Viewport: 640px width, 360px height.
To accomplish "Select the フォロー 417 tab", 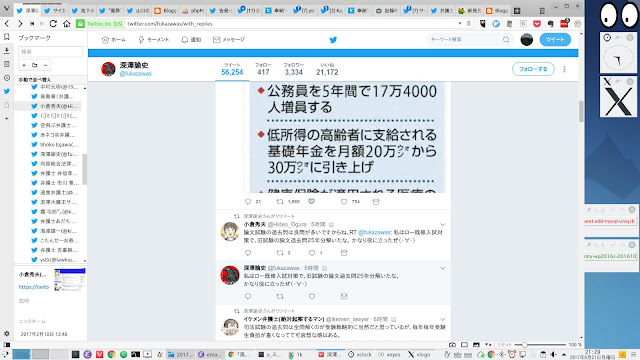I will [263, 69].
